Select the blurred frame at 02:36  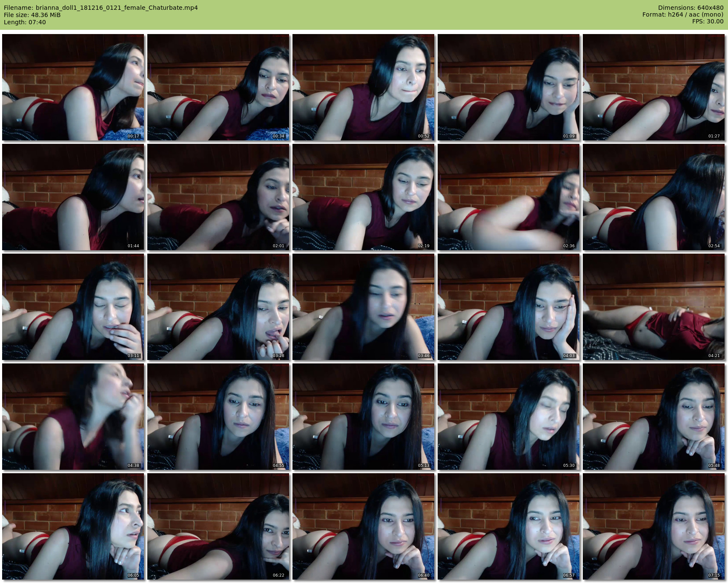point(508,197)
